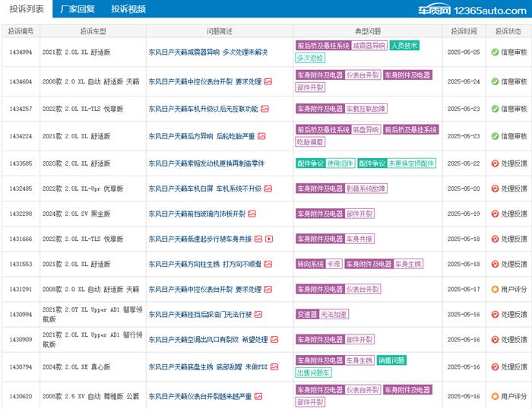The height and width of the screenshot is (409, 532).
Task: Open complaint 东风日产天籁车机升级以后无互联功能
Action: pyautogui.click(x=203, y=109)
